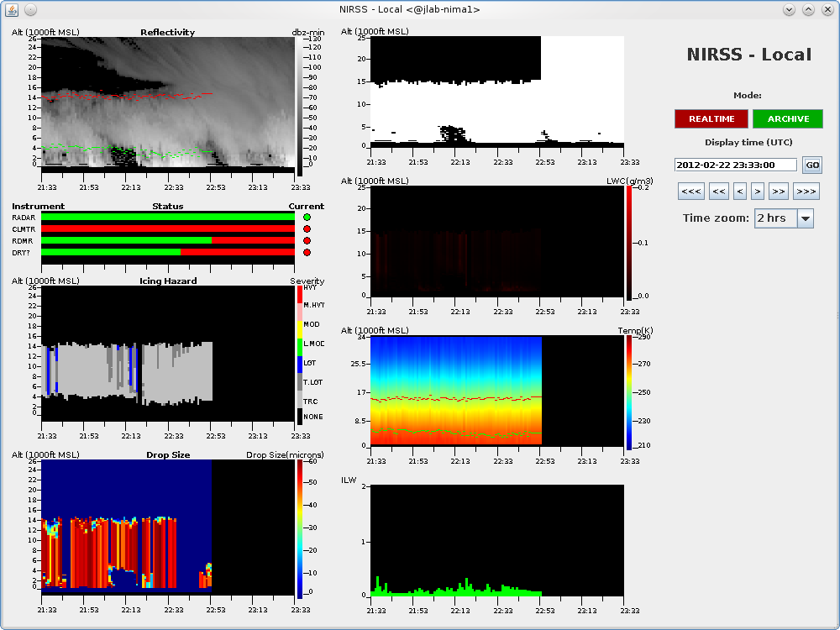Step back using the << button

coord(719,192)
